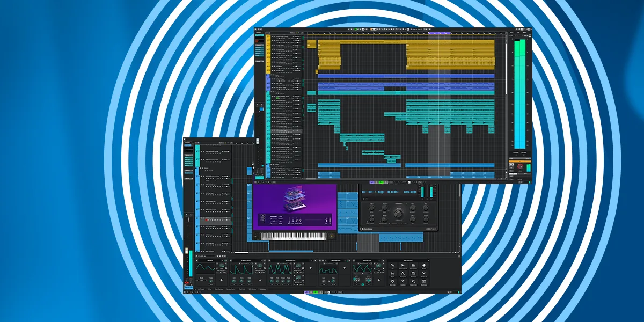Click the ModScripter icon in the modulator grid

pyautogui.click(x=425, y=281)
